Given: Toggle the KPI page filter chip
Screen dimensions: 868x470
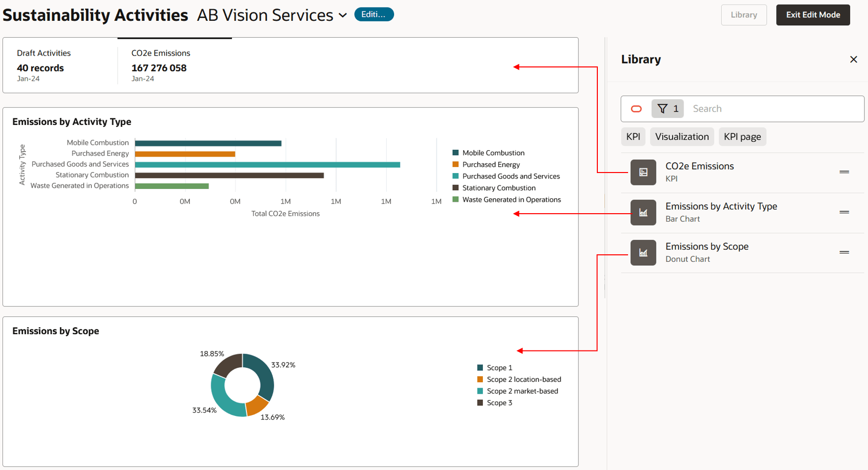Looking at the screenshot, I should [x=742, y=136].
